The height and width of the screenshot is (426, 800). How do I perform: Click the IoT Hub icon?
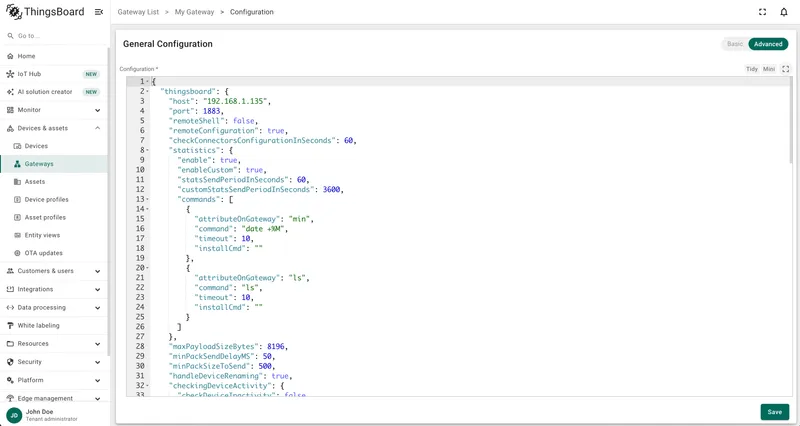(x=10, y=74)
